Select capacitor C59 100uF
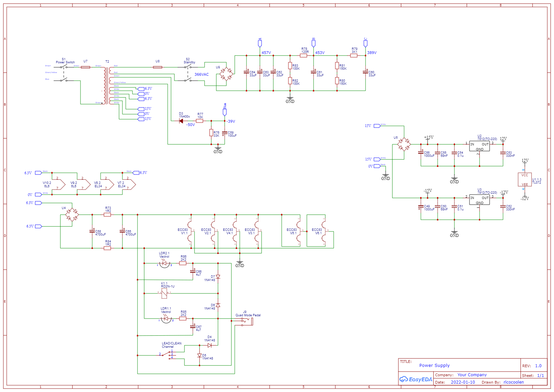Screen dimensions: 554x392 225,133
